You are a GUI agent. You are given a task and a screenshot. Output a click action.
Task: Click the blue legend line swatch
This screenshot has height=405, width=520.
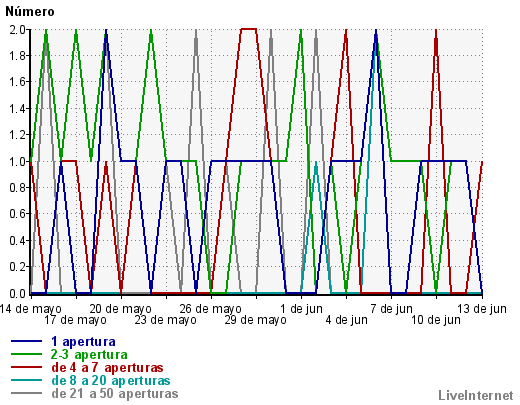[27, 341]
